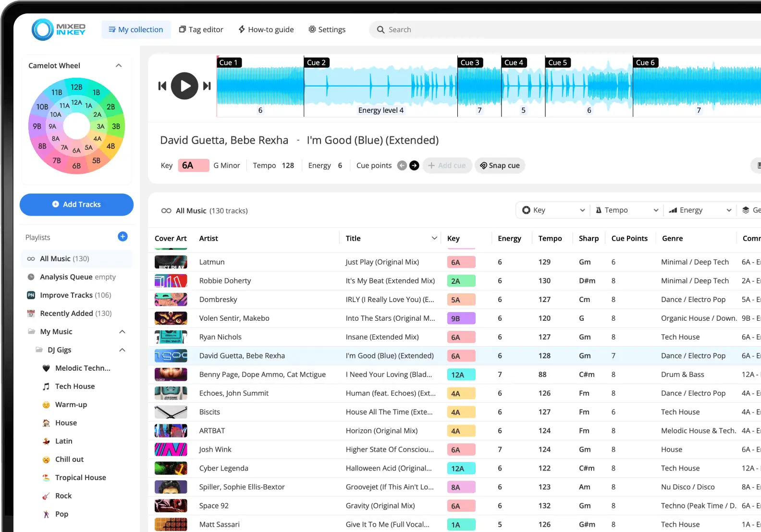This screenshot has height=532, width=761.
Task: Open the Settings tab
Action: coord(327,30)
